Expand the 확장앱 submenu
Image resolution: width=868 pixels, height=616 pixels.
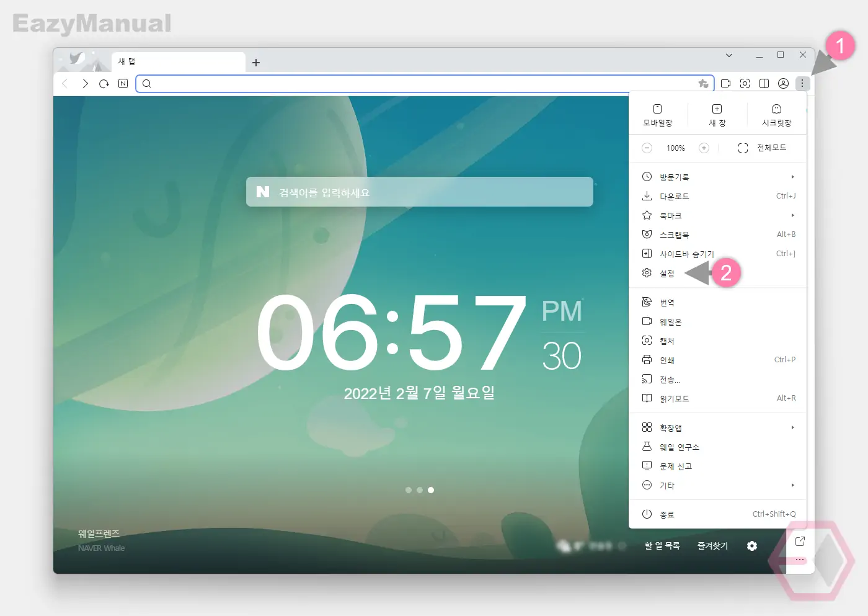[x=718, y=428]
